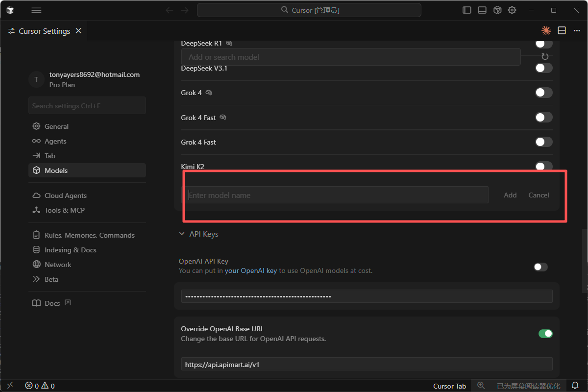Collapse the API Keys section

click(198, 234)
